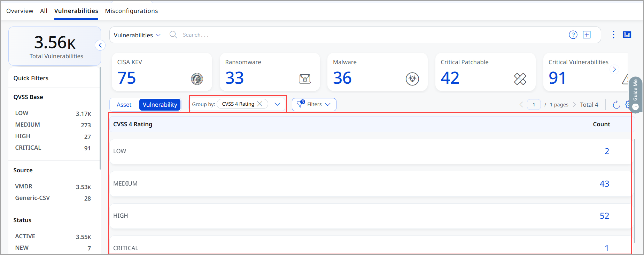
Task: Open the MEDIUM rating count 43
Action: tap(604, 183)
